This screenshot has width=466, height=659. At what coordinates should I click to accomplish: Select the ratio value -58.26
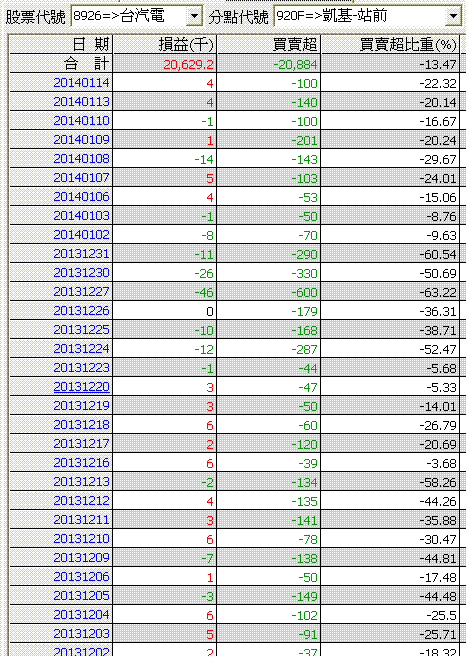coord(438,482)
